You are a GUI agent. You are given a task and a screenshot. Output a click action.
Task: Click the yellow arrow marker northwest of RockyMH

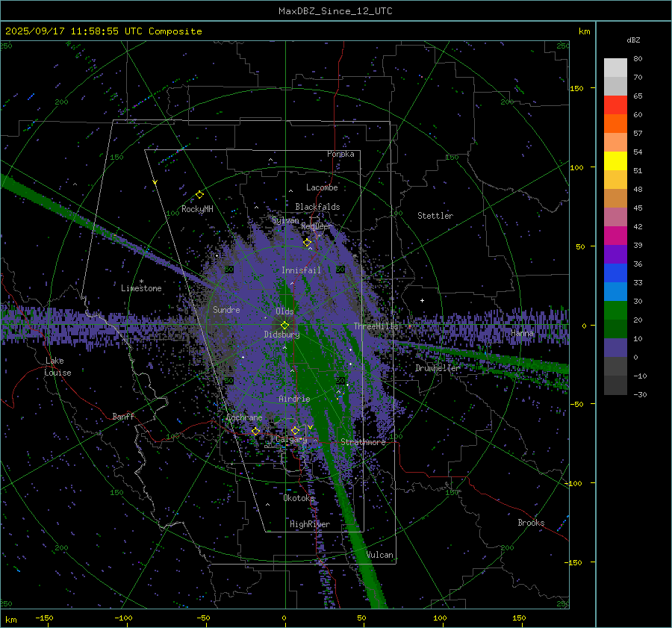pos(155,182)
